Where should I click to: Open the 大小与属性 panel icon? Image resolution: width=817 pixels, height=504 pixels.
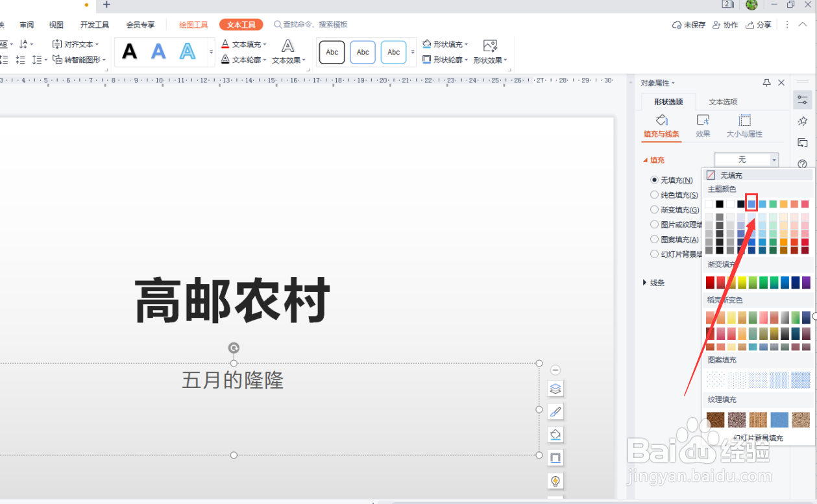click(x=744, y=126)
